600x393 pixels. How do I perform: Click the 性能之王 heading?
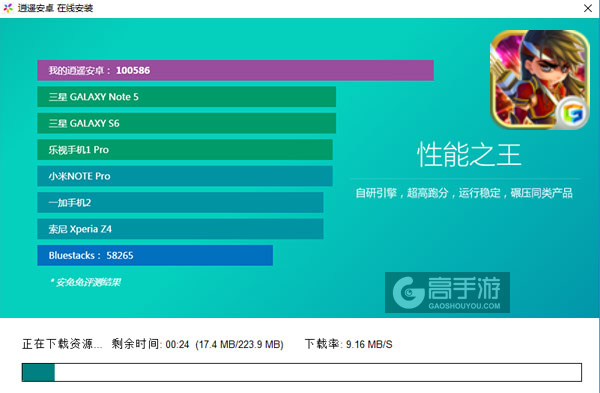469,155
